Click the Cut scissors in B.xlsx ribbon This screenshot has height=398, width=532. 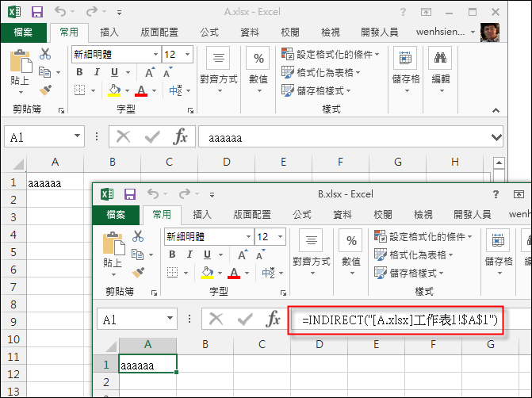[x=138, y=236]
